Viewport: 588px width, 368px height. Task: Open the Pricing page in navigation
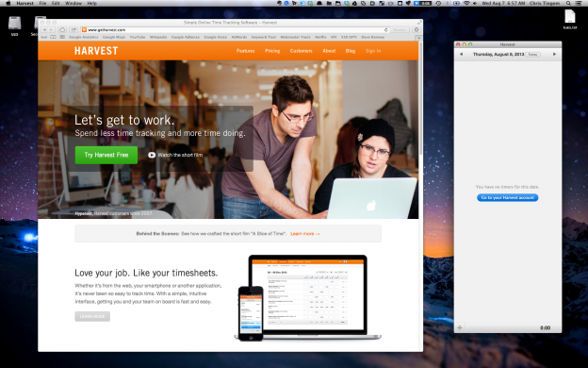(x=272, y=51)
